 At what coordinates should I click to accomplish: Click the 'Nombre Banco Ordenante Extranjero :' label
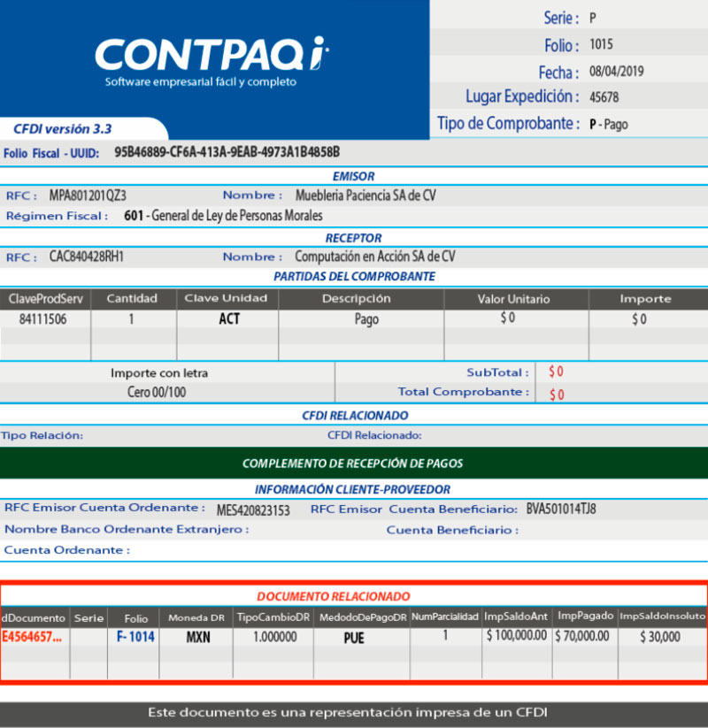(x=127, y=530)
